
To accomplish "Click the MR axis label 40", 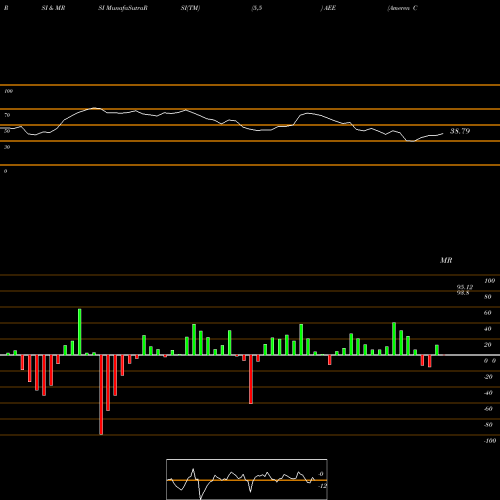I will point(487,329).
